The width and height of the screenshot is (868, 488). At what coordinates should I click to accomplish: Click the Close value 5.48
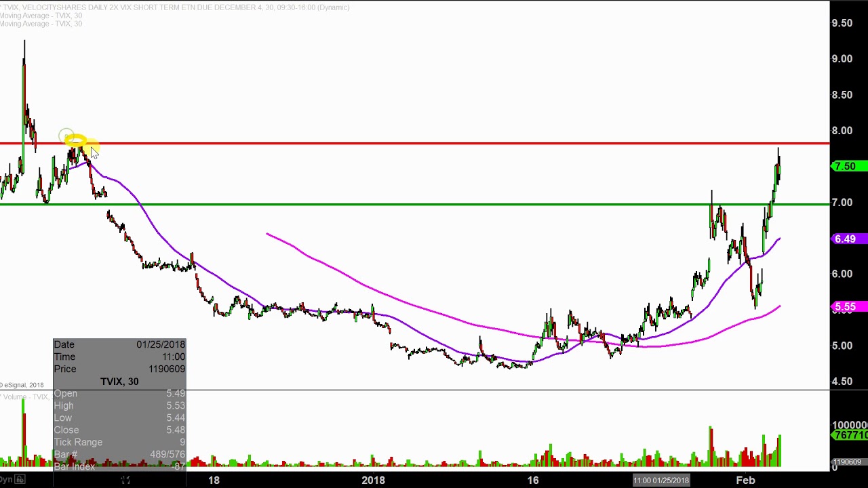[x=175, y=430]
